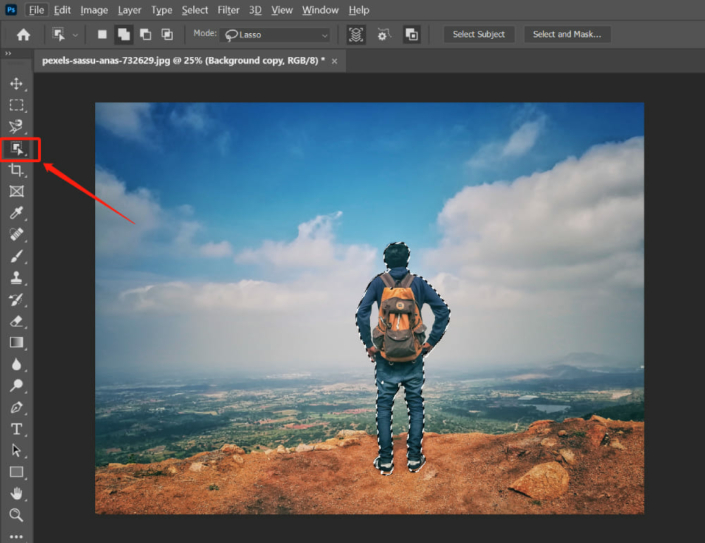Enable New Selection mode
The height and width of the screenshot is (543, 705).
[102, 34]
